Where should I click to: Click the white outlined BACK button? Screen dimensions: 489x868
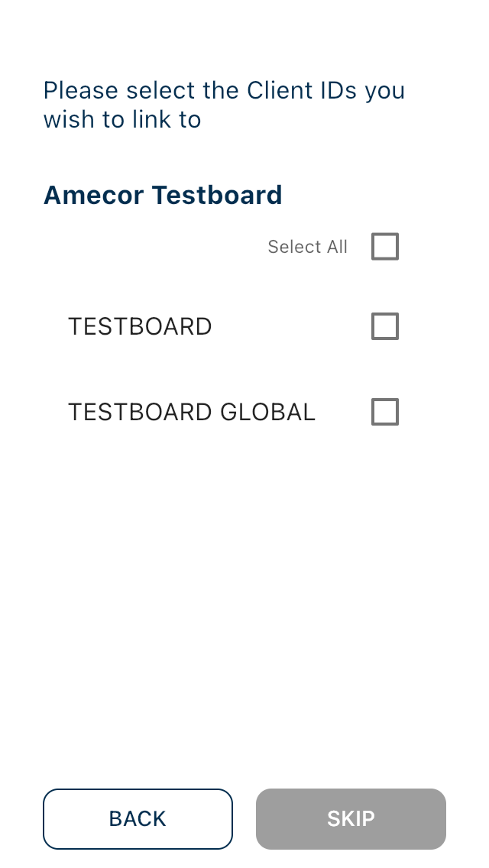[138, 819]
